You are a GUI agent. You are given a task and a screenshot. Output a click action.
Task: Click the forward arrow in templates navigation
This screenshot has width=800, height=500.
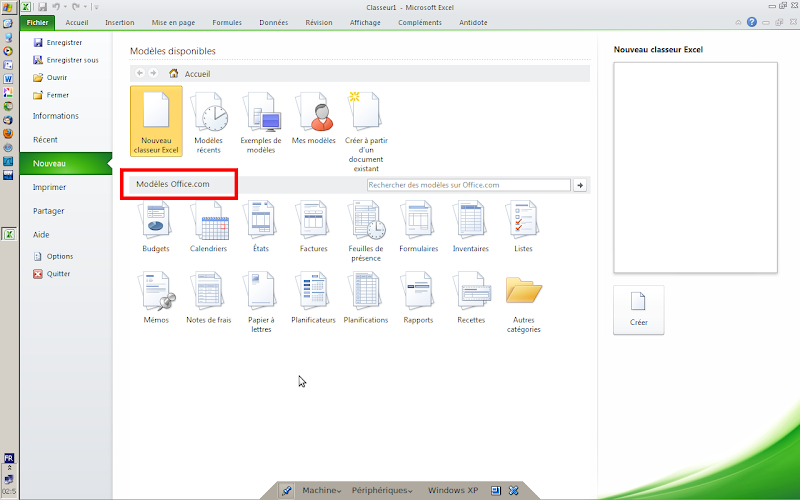(x=153, y=73)
